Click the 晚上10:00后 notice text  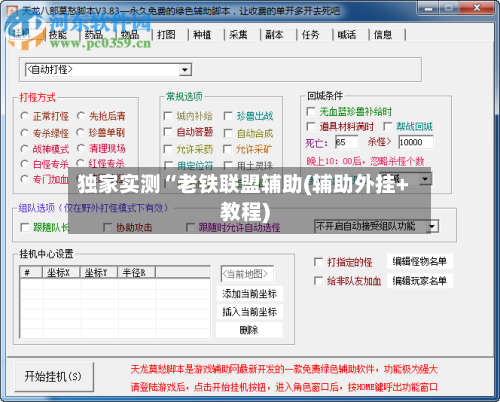365,162
